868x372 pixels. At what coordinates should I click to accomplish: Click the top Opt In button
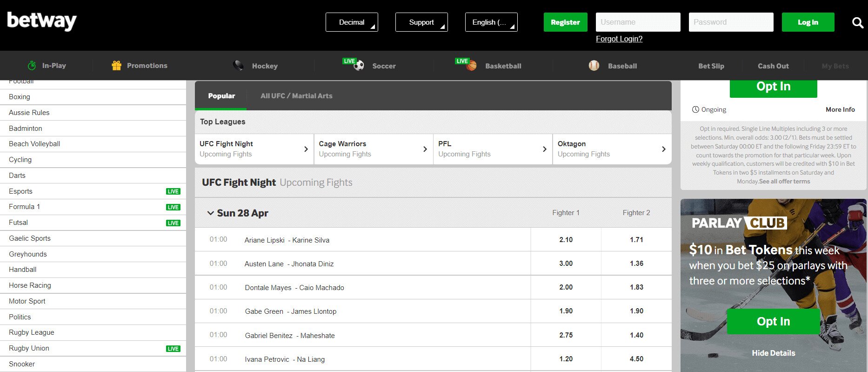coord(773,88)
